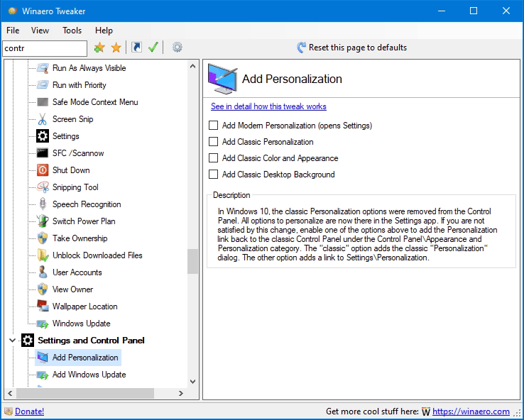Image resolution: width=524 pixels, height=420 pixels.
Task: Open the gear settings icon in toolbar
Action: point(177,48)
